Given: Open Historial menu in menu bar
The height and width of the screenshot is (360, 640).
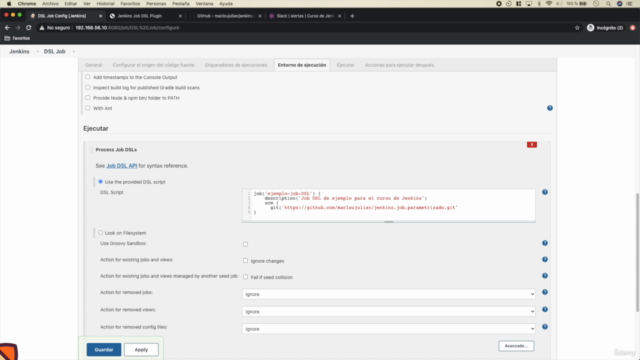Looking at the screenshot, I should click(x=105, y=4).
